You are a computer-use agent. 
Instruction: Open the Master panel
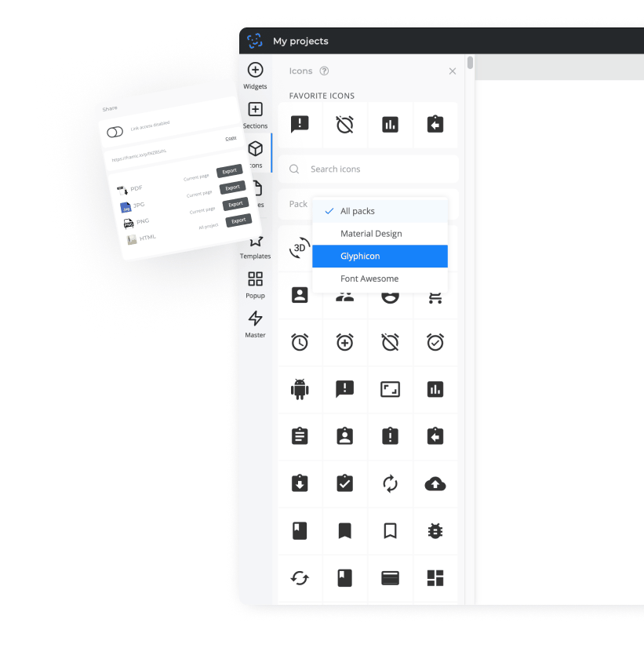pyautogui.click(x=255, y=324)
